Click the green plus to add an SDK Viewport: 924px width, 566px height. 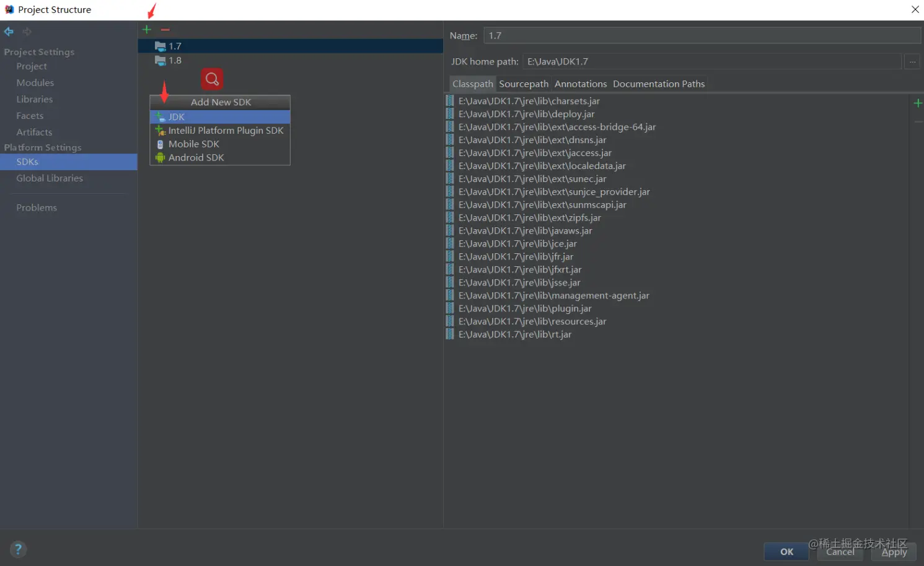click(x=147, y=30)
